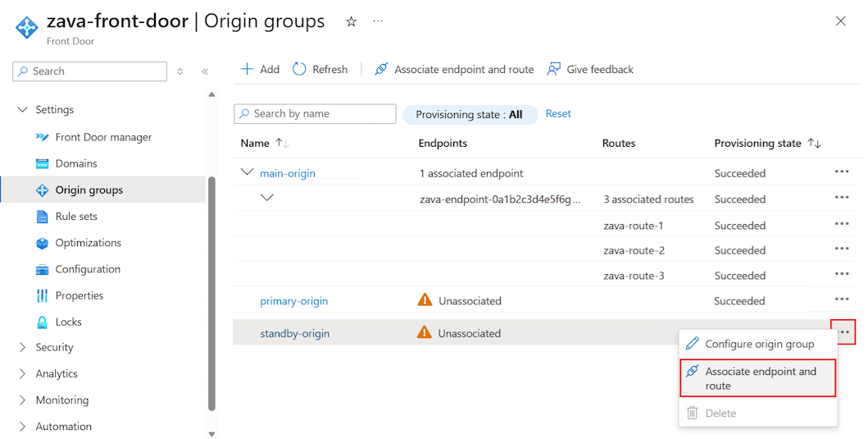Screen dimensions: 868x439
Task: Expand the Security section
Action: click(22, 348)
